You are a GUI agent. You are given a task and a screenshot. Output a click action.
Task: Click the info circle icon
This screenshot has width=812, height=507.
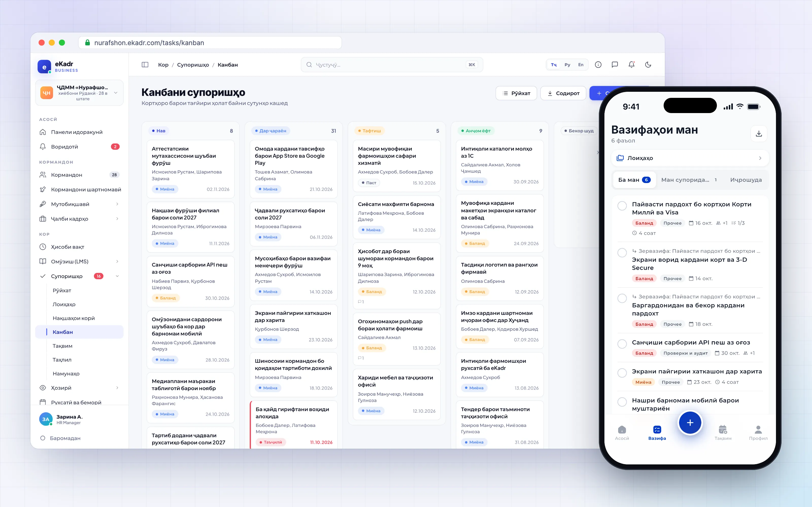(598, 65)
